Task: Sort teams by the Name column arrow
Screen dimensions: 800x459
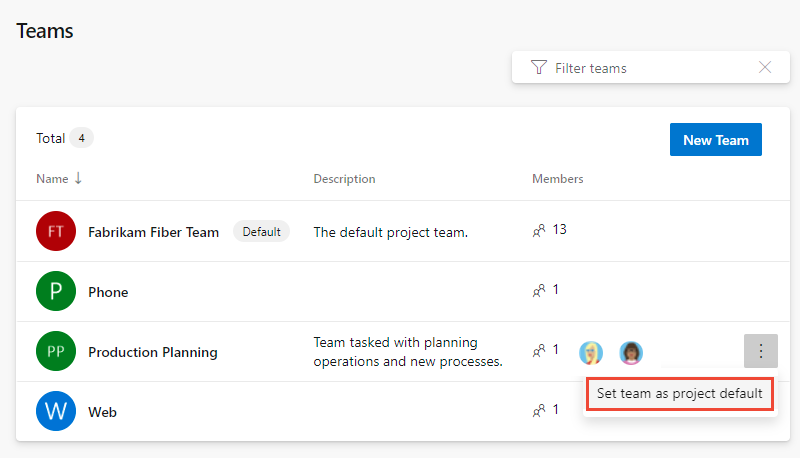Action: pyautogui.click(x=79, y=179)
